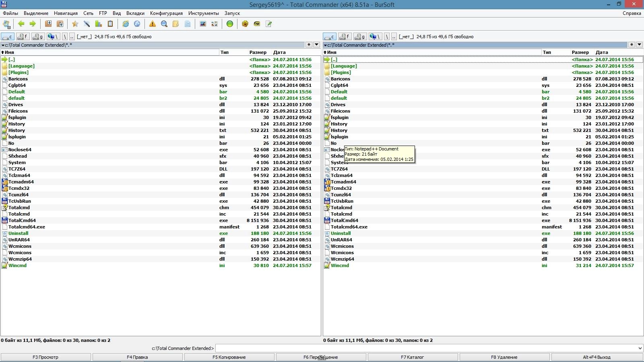The image size is (644, 362).
Task: Click the clipboard toolbar icon
Action: [x=110, y=24]
